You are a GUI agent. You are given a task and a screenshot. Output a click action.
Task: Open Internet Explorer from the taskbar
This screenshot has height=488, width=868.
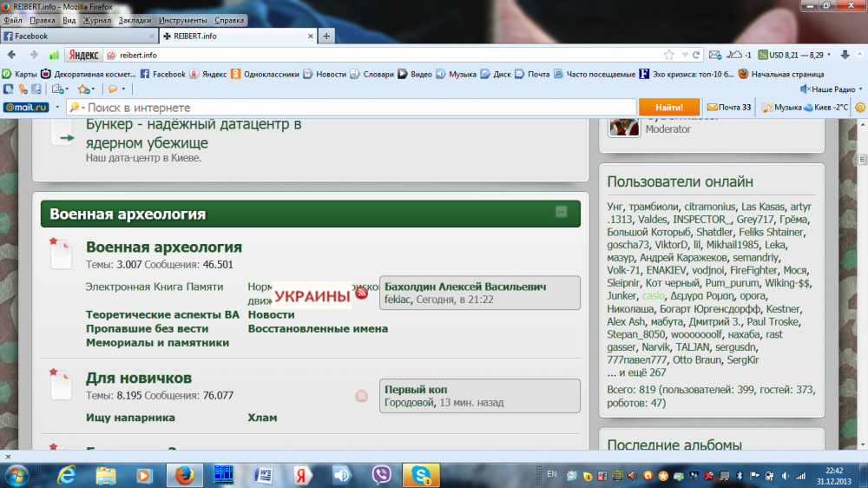67,475
